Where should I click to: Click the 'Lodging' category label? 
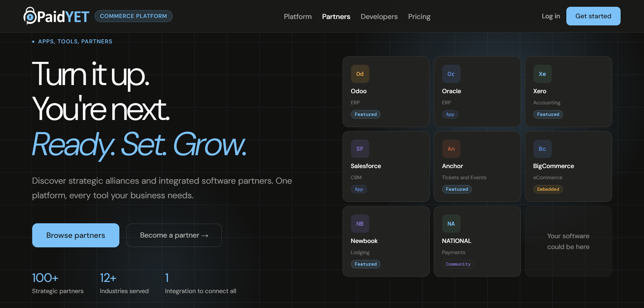[360, 252]
